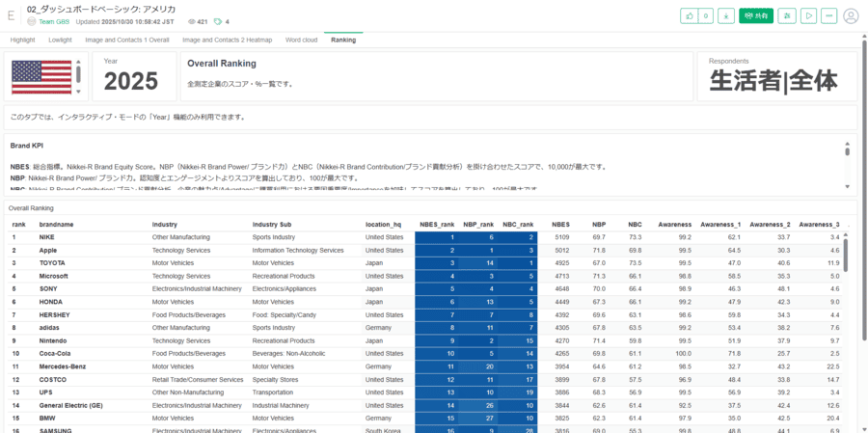Click the COSTCO brand name cell
The width and height of the screenshot is (868, 433).
(53, 379)
